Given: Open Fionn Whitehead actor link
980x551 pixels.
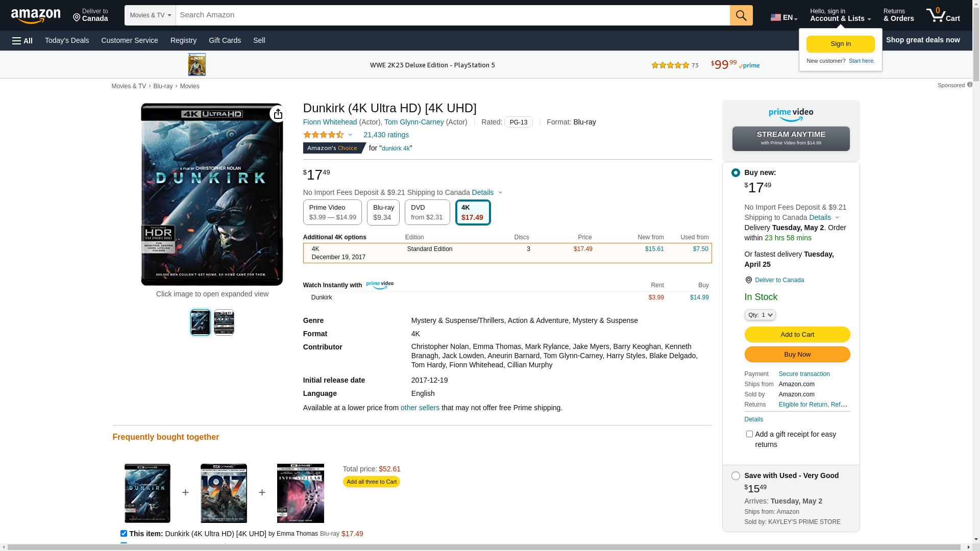Looking at the screenshot, I should click(330, 122).
